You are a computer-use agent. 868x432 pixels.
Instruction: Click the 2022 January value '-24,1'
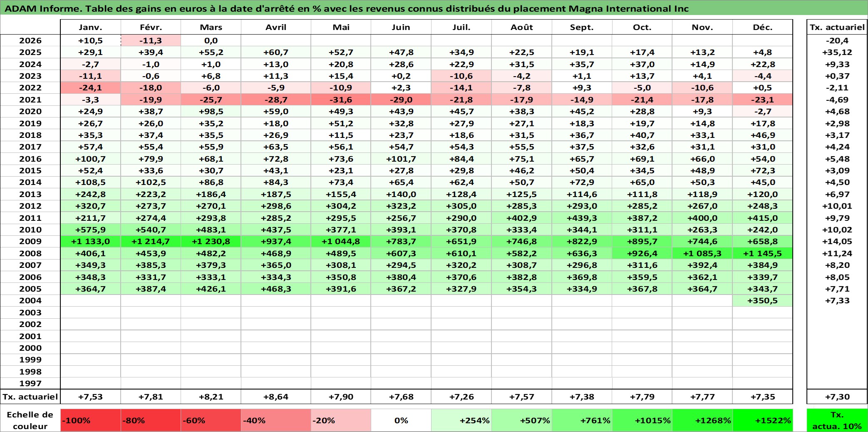point(90,87)
